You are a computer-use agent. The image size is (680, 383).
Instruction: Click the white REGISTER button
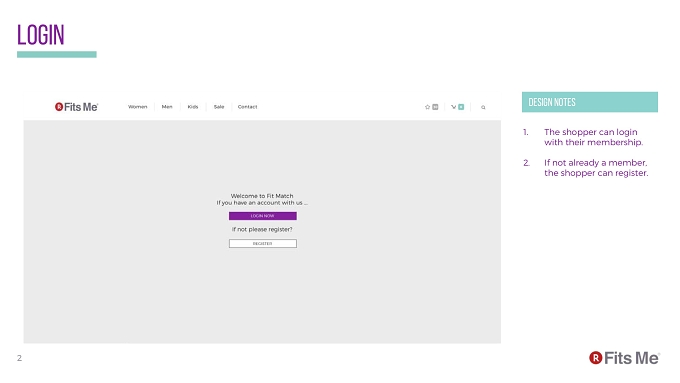263,244
